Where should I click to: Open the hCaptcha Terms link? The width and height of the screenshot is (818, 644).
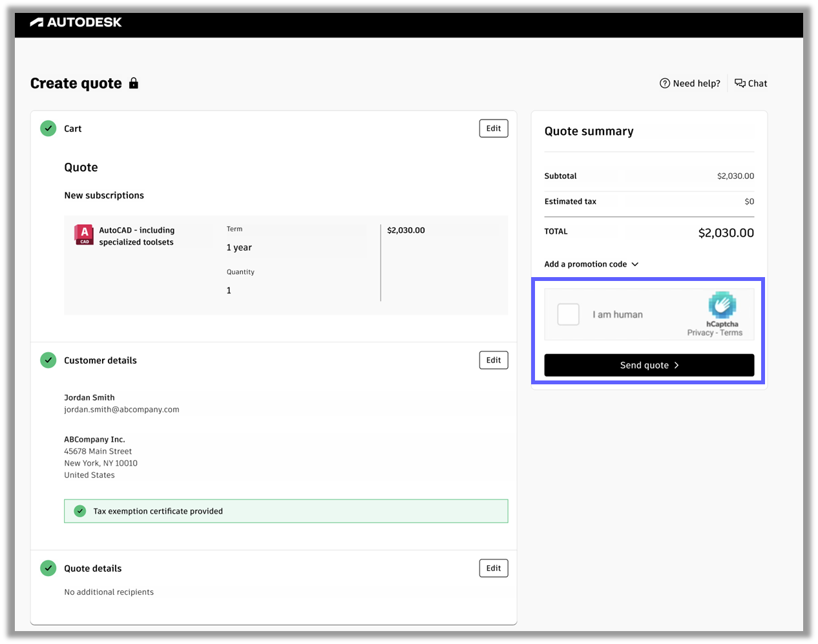click(731, 333)
